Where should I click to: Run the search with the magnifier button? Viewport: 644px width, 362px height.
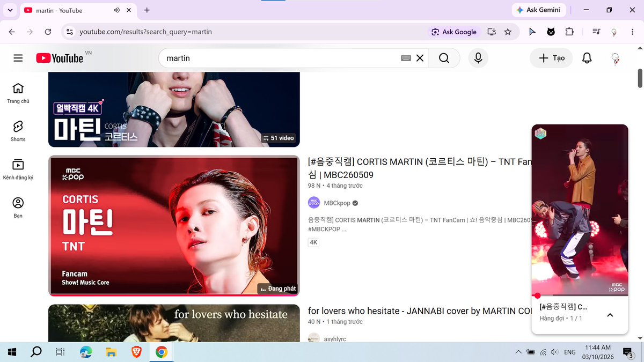pos(444,58)
